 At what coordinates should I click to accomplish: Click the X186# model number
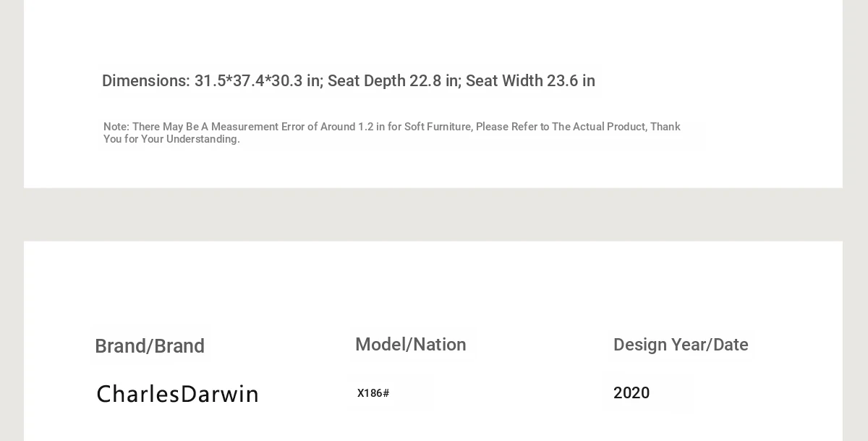(x=373, y=393)
